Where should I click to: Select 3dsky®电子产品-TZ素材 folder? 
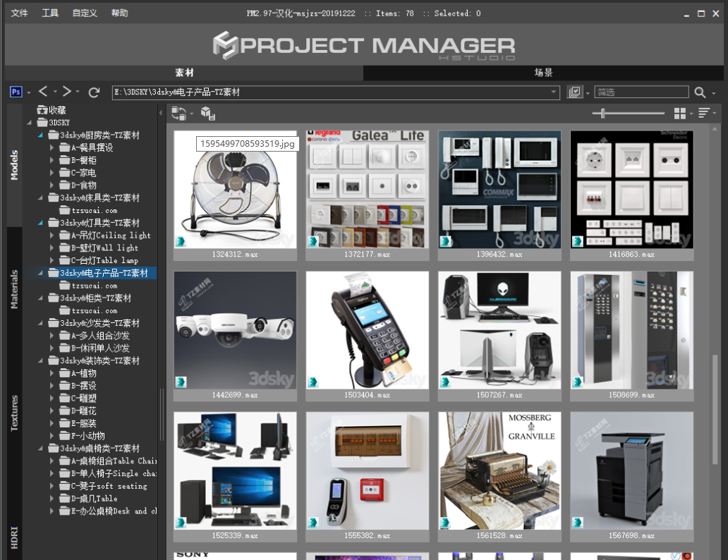tap(99, 273)
